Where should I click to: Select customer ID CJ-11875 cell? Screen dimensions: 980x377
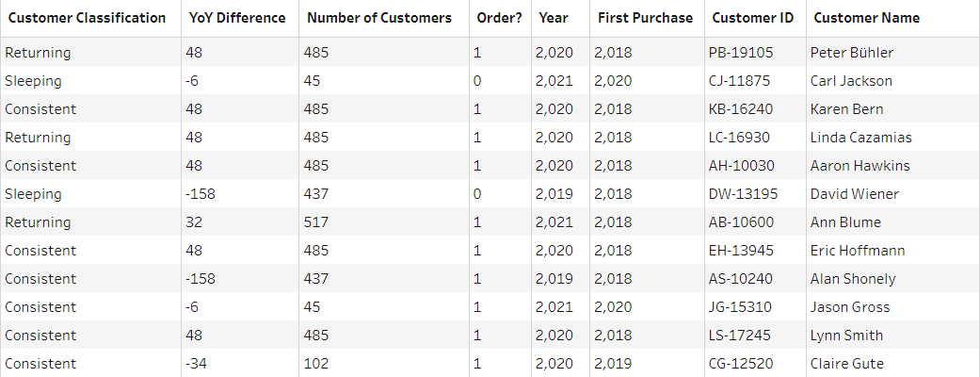tap(739, 81)
